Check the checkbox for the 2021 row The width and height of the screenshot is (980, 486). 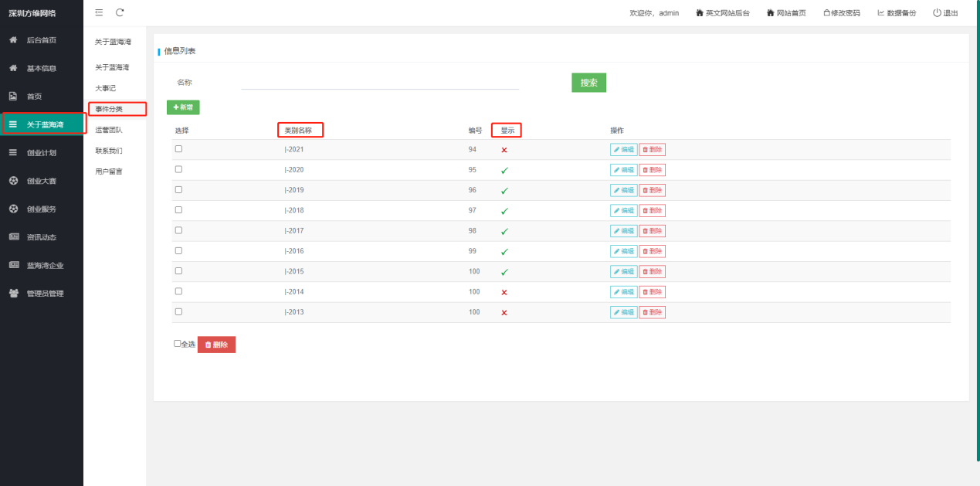(x=178, y=149)
